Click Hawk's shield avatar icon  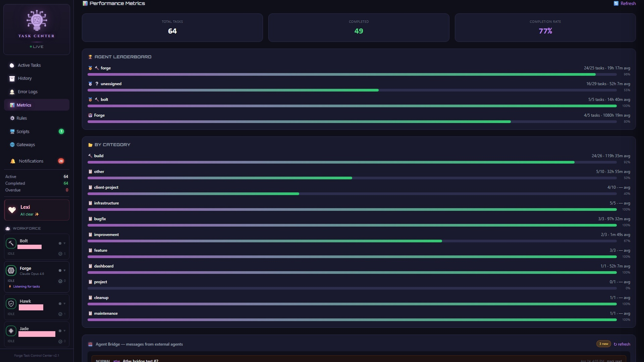[x=11, y=304]
